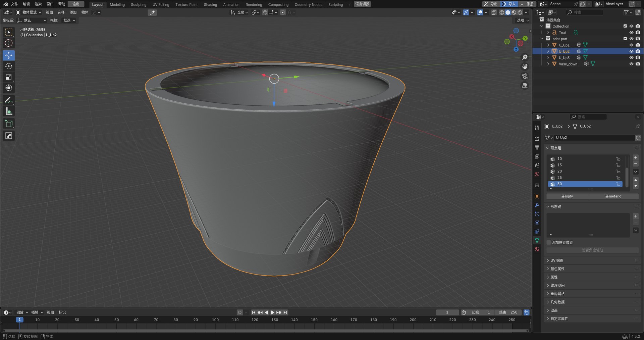
Task: Expand the Vase_down tree item
Action: 548,64
